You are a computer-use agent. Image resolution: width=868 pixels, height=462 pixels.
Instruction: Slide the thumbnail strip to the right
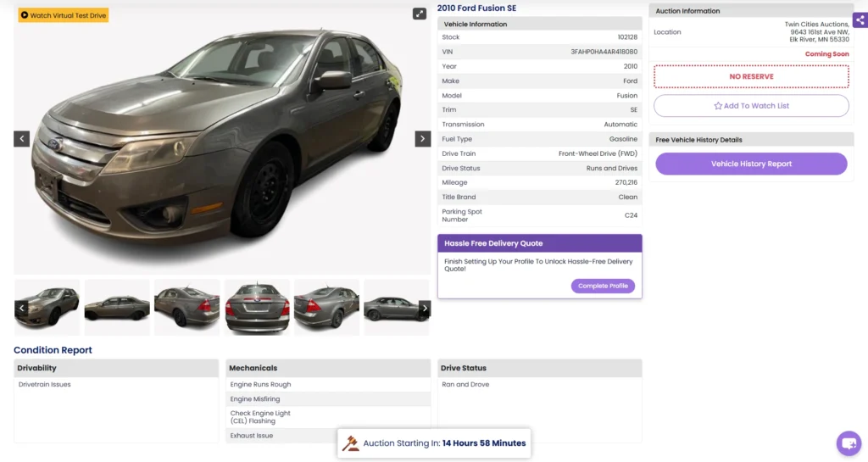pos(425,308)
